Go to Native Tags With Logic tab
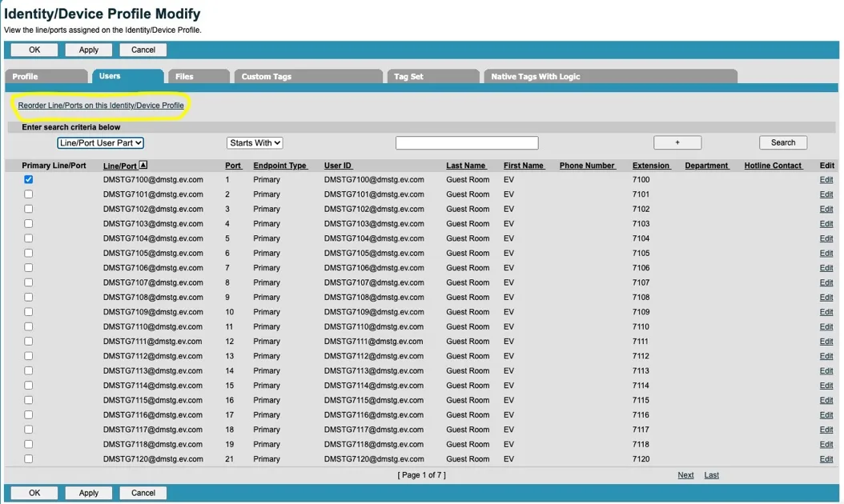 click(610, 76)
